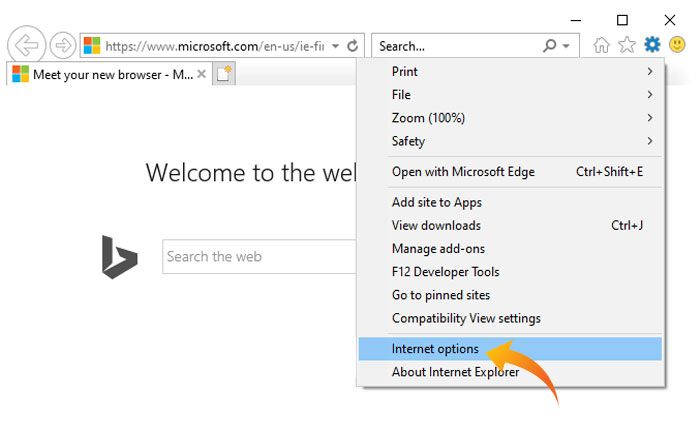This screenshot has height=430, width=700.
Task: Open View downloads menu item
Action: coord(436,225)
